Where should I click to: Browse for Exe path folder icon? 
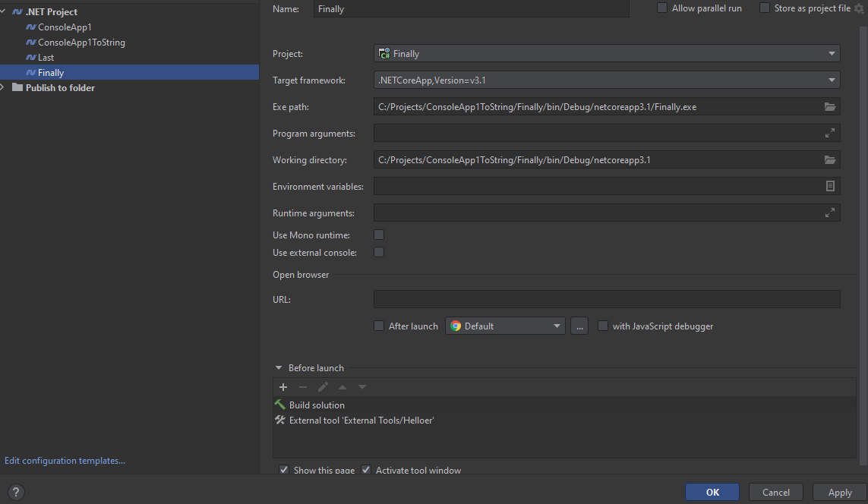829,107
